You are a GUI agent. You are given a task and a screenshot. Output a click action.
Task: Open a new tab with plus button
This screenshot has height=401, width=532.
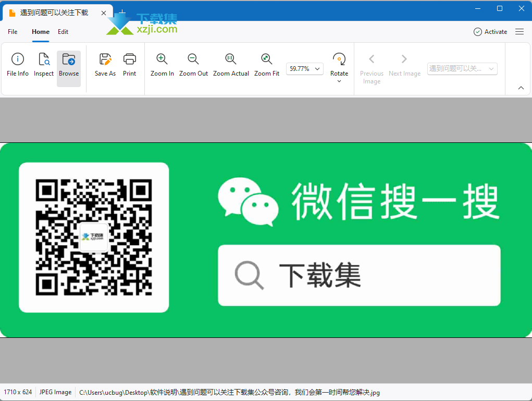point(122,13)
